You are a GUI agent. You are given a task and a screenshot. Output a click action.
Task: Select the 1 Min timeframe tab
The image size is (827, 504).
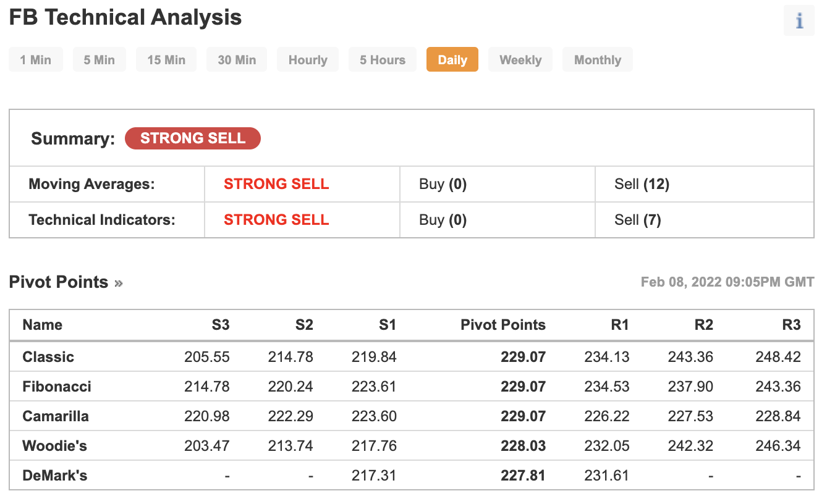[36, 60]
